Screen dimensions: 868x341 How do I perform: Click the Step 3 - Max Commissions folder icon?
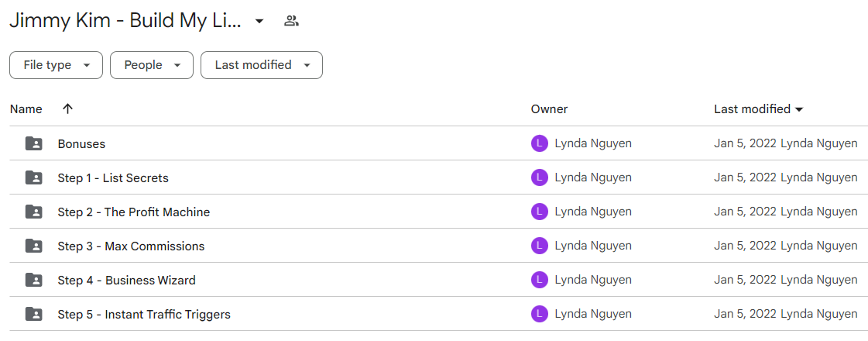point(34,246)
